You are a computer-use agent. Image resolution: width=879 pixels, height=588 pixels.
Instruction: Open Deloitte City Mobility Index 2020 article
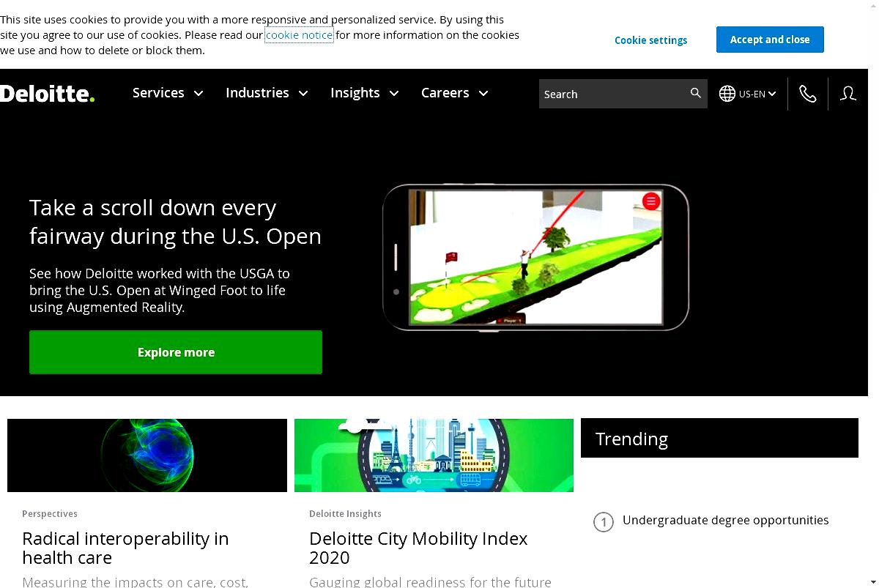tap(418, 548)
